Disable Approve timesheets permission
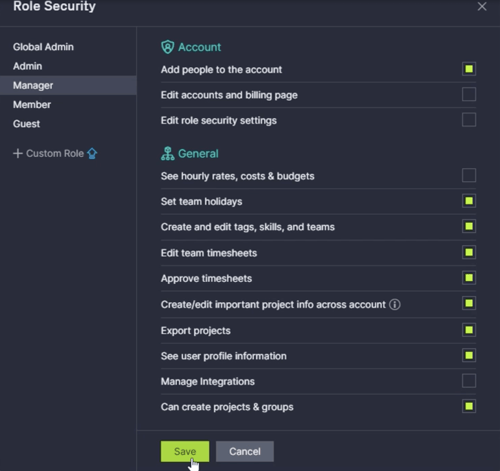 click(x=469, y=278)
